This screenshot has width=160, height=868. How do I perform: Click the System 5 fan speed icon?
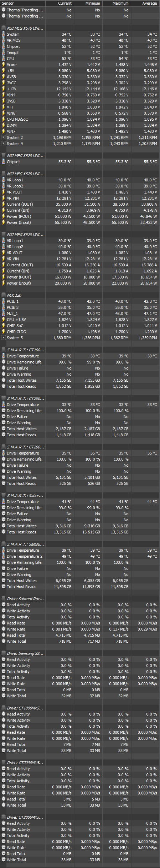pyautogui.click(x=3, y=338)
